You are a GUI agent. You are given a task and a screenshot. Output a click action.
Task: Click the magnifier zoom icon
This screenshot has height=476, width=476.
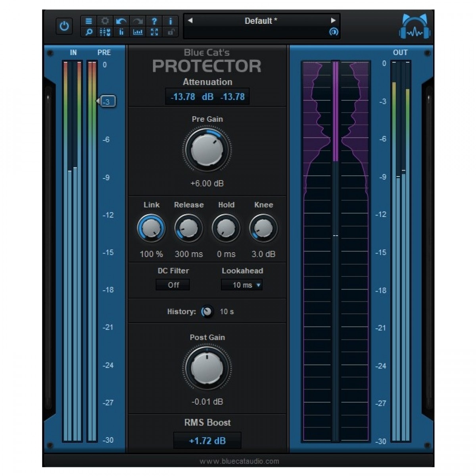click(89, 32)
